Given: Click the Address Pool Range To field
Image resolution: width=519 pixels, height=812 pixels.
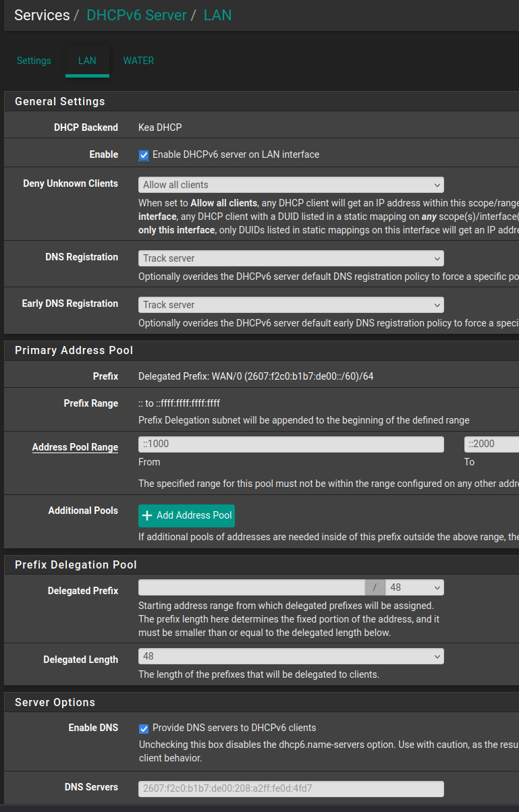Looking at the screenshot, I should [491, 444].
